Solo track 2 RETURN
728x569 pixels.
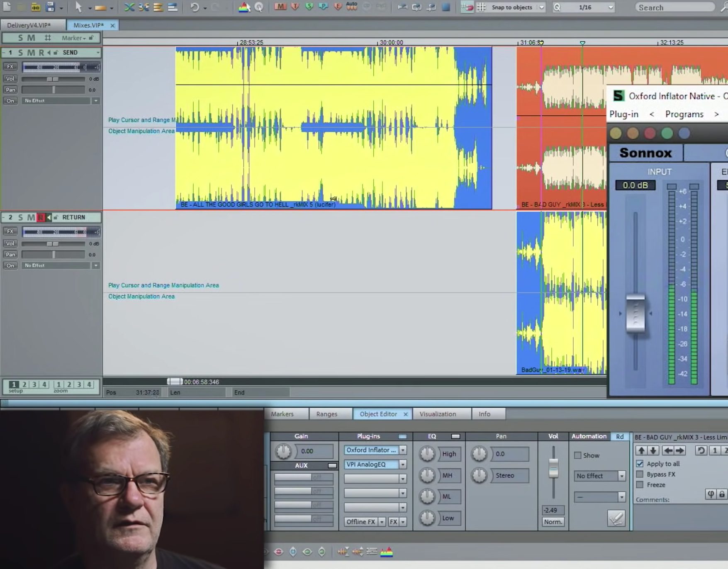20,217
